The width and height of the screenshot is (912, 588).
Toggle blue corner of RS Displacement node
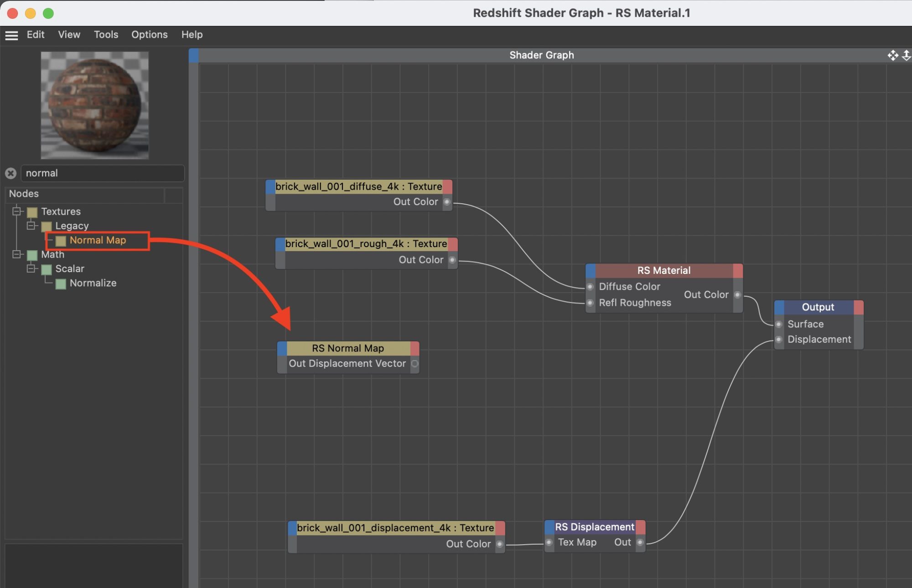(x=549, y=527)
